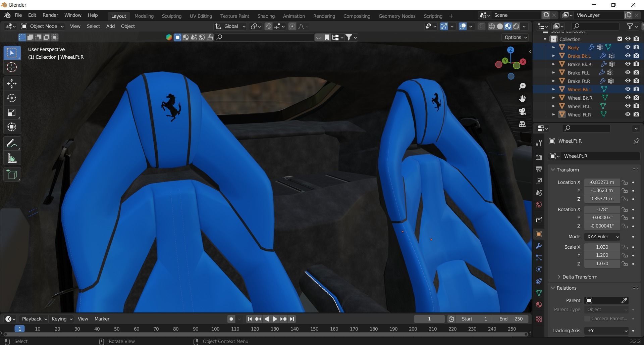Expand the Brake.Ft.L tree item
The image size is (644, 345).
[x=553, y=72]
